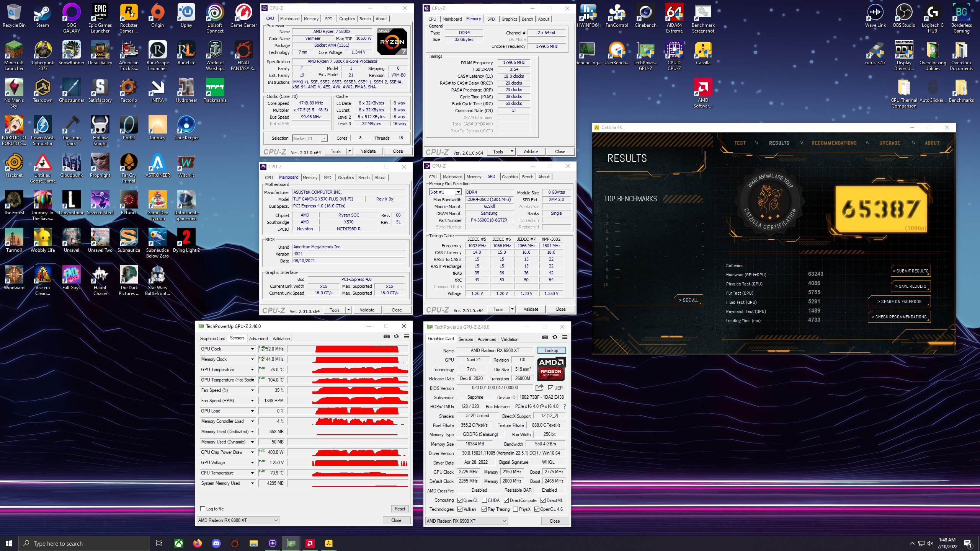
Task: Expand Tools dropdown arrow in CPU-Z CPU window
Action: point(350,151)
